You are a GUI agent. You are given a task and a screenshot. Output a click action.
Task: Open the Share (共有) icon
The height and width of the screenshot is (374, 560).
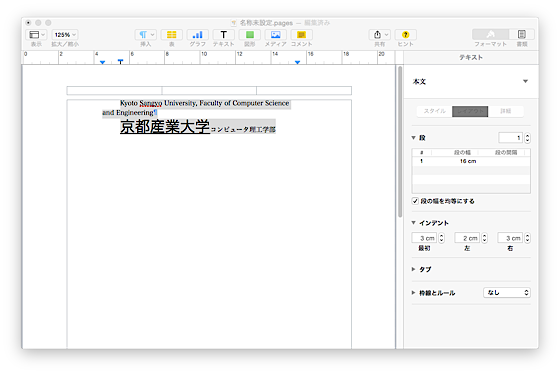377,35
